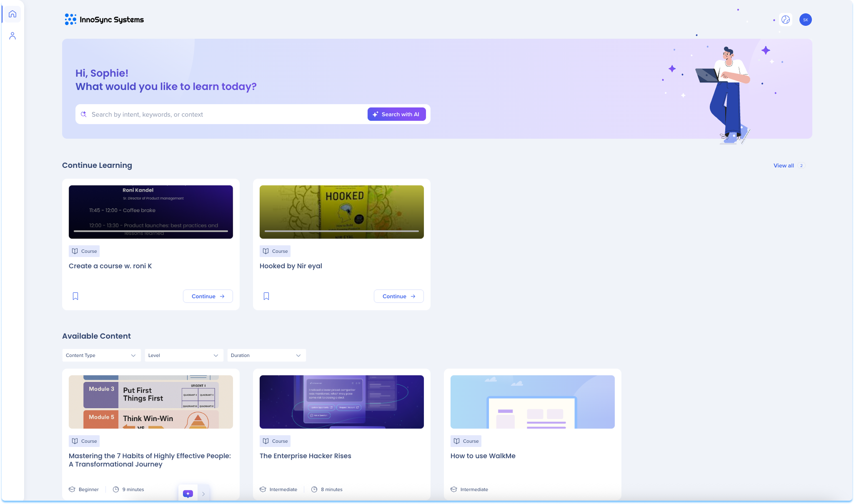Bookmark the Create a course w. roni K card

point(75,296)
